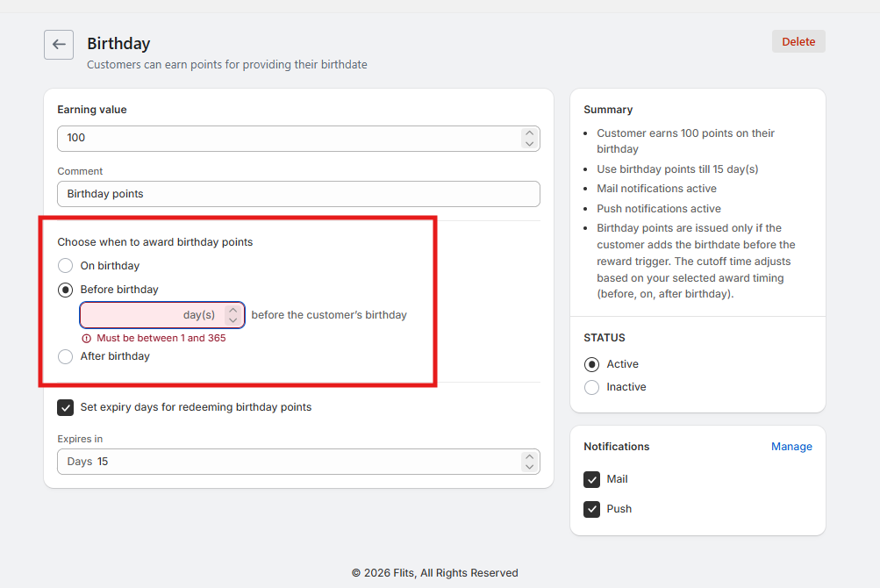The image size is (880, 588).
Task: Click the error icon beside the validation message
Action: [87, 339]
